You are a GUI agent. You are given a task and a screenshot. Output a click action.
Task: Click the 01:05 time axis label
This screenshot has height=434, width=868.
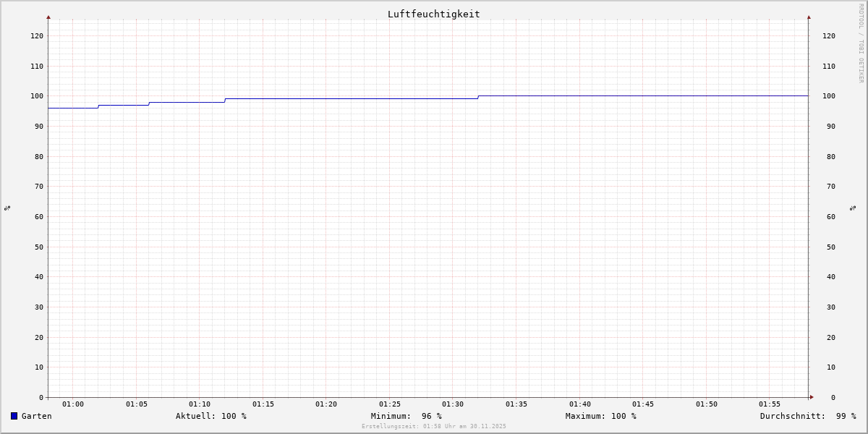click(x=137, y=404)
